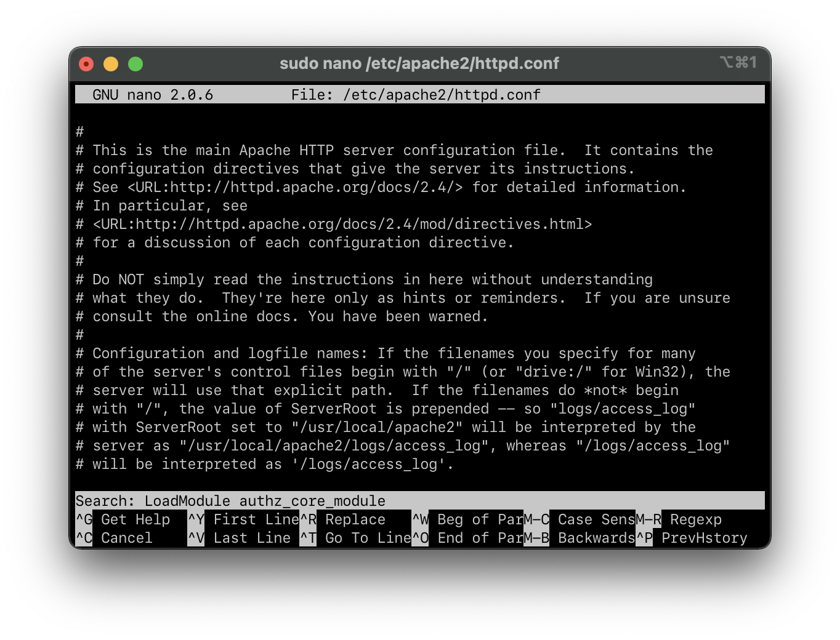This screenshot has height=640, width=840.
Task: Click the ^P PrevHstory shortcut
Action: coord(692,538)
